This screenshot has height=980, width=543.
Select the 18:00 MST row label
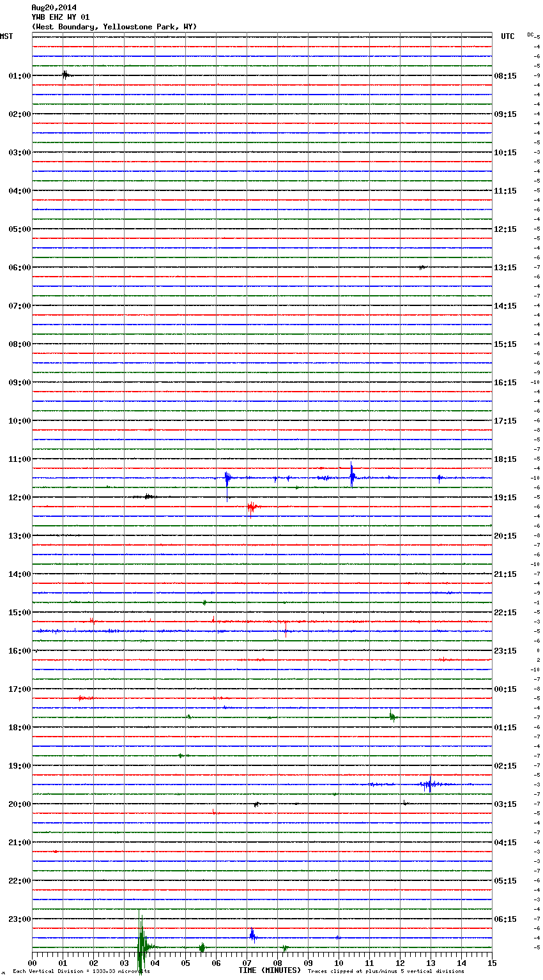[20, 728]
